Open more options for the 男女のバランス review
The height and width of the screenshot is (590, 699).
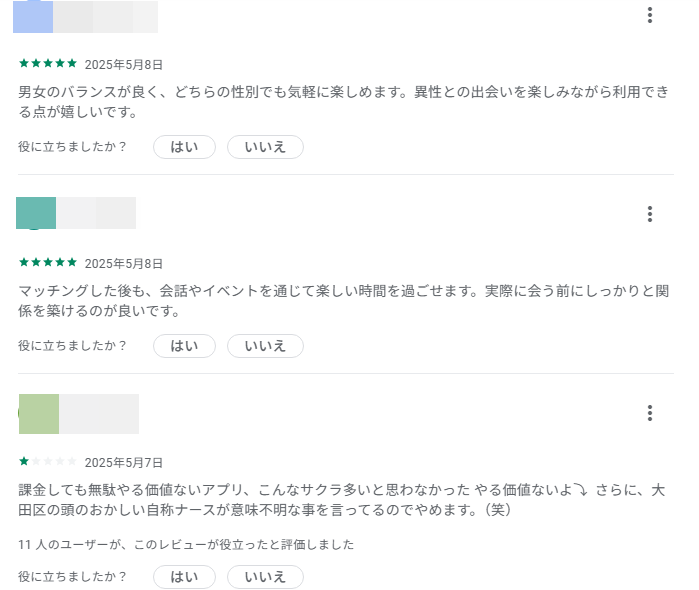click(650, 15)
